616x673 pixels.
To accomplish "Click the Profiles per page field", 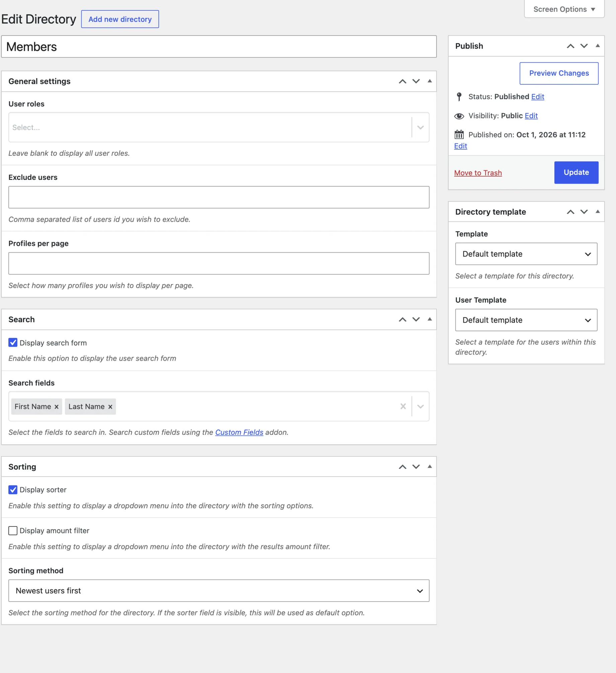I will 219,264.
